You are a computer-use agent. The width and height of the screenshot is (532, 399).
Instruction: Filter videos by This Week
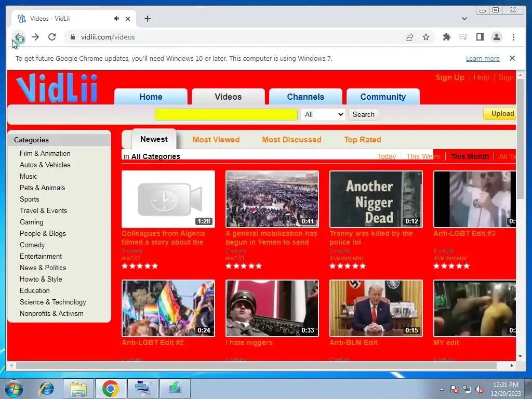423,156
